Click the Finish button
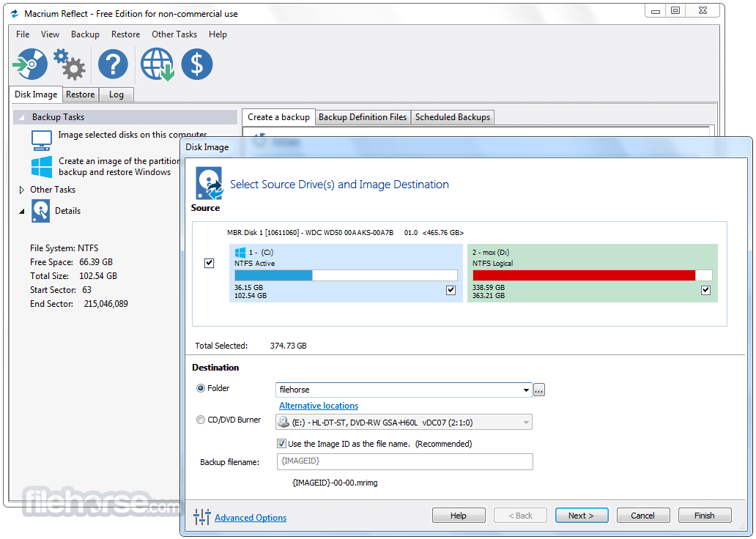Image resolution: width=756 pixels, height=539 pixels. coord(705,516)
